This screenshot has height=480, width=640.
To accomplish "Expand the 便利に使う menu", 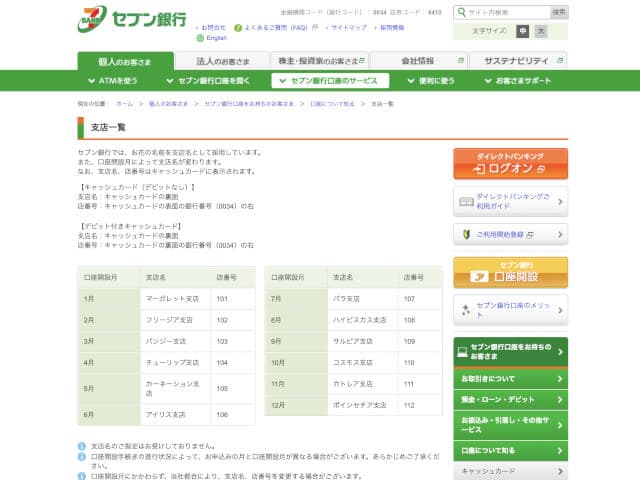I will 431,81.
